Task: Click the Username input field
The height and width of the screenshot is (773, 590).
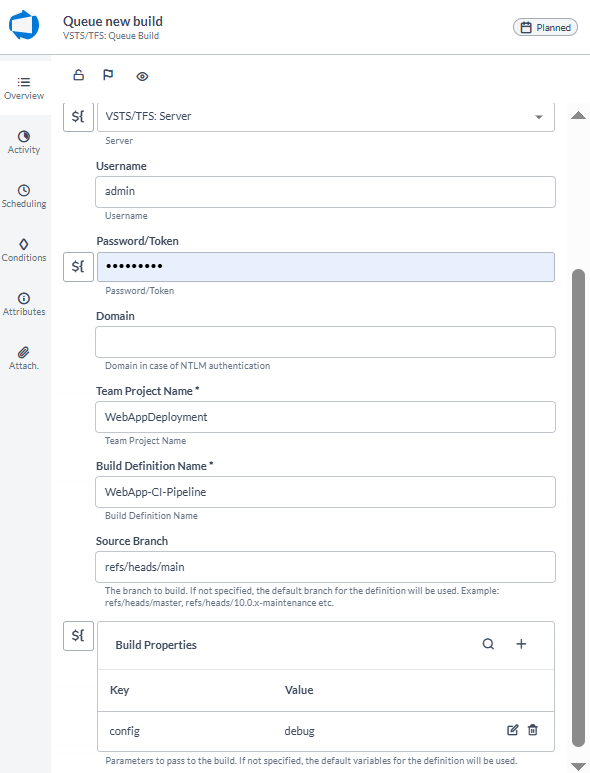Action: pos(325,192)
